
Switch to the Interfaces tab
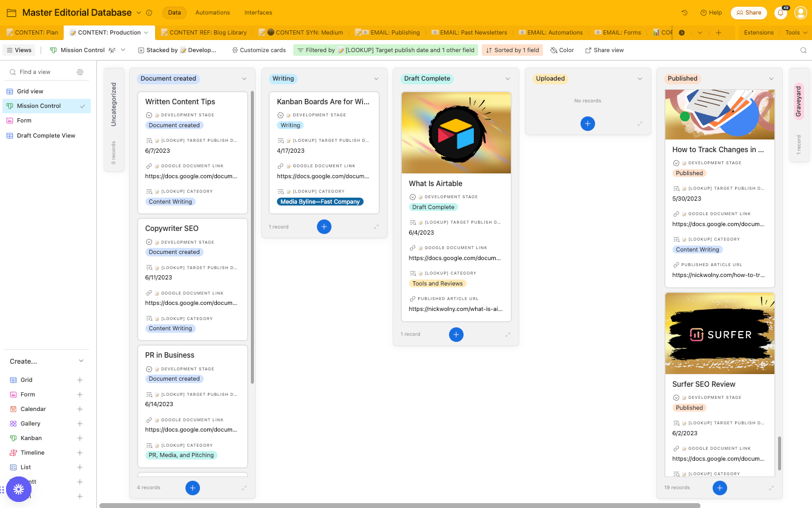(x=258, y=13)
